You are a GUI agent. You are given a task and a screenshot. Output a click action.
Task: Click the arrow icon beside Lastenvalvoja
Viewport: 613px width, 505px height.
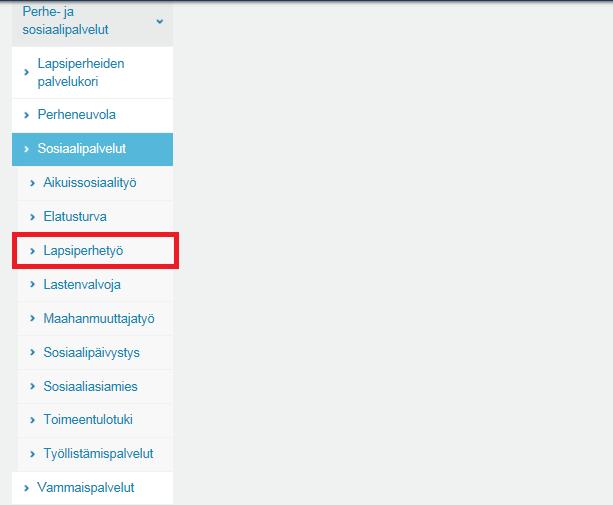(x=32, y=285)
